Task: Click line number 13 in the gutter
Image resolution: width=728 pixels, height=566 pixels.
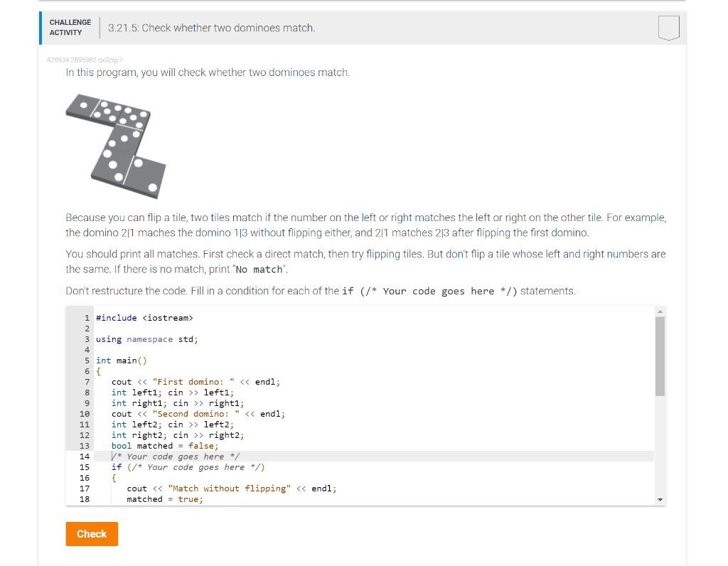Action: click(x=84, y=446)
